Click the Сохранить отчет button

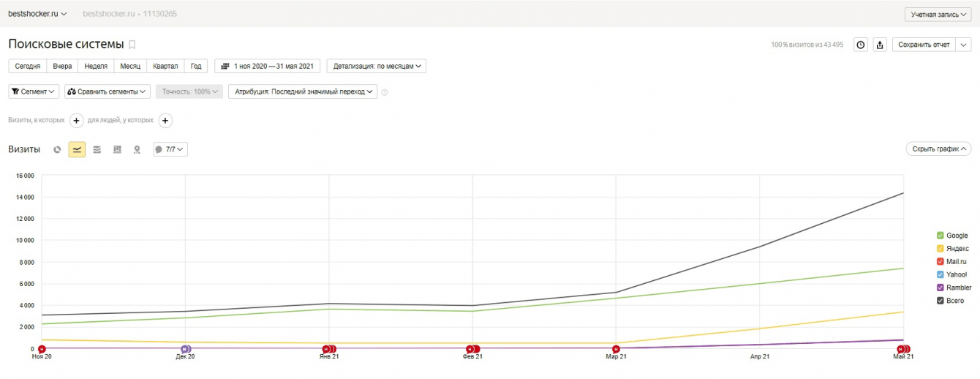tap(924, 45)
